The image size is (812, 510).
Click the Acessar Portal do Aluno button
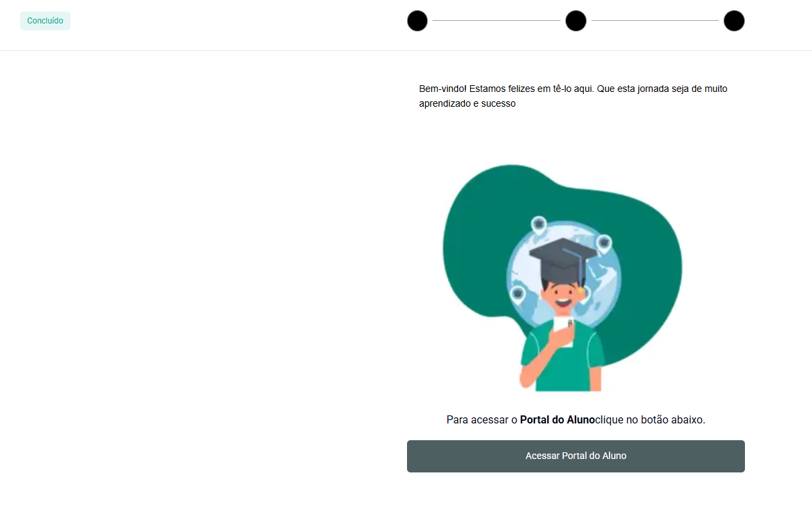point(575,456)
